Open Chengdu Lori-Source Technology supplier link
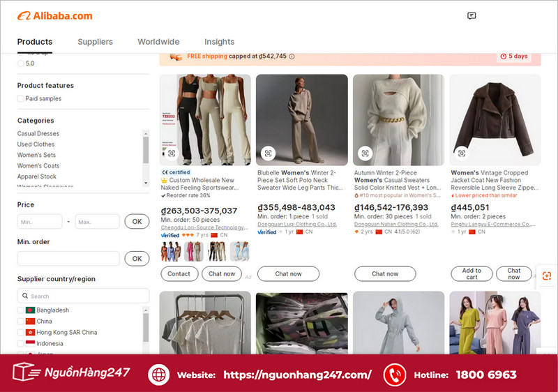This screenshot has height=392, width=558. pos(204,227)
